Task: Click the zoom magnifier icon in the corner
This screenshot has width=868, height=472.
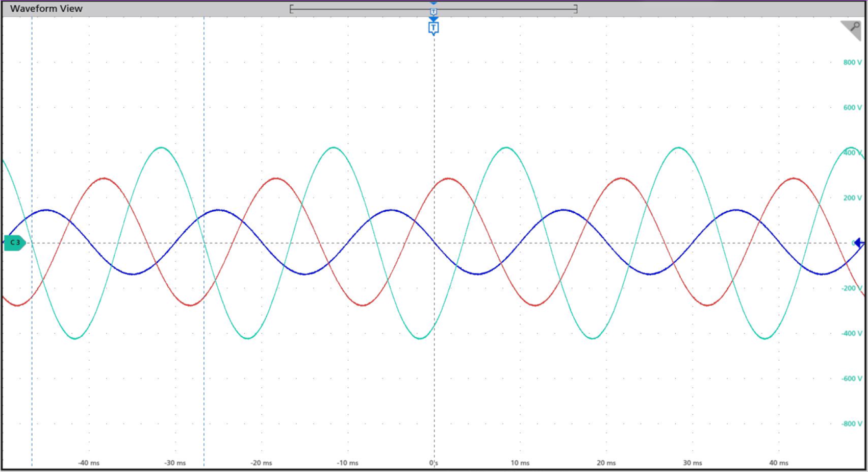Action: (852, 30)
